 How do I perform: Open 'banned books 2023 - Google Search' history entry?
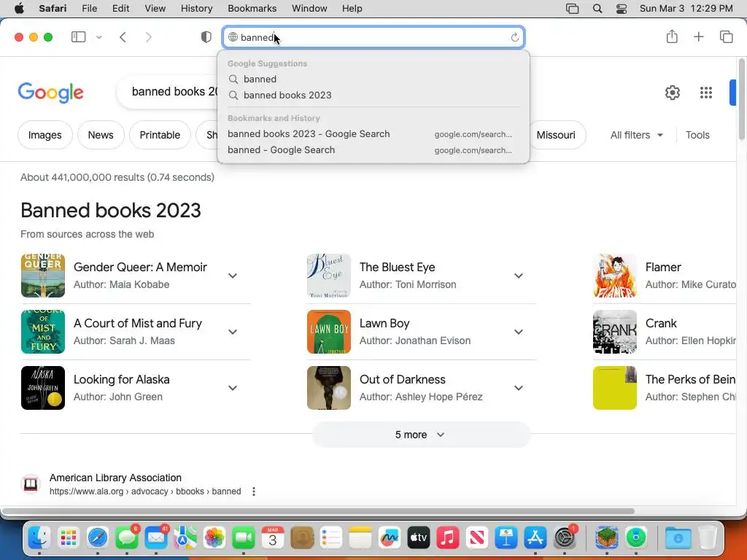point(373,134)
